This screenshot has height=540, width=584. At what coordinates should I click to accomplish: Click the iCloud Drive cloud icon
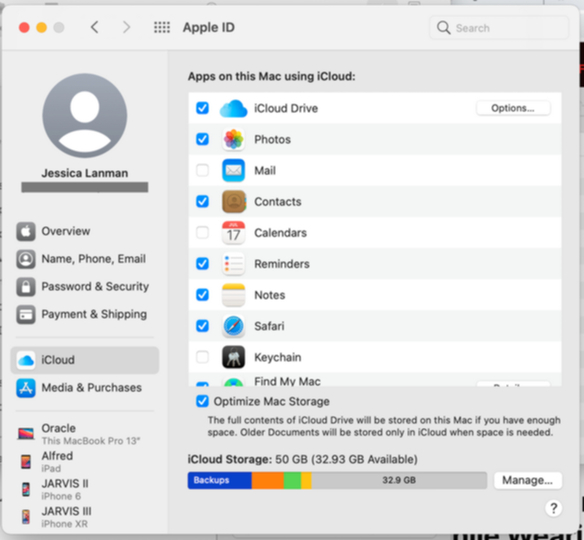click(x=233, y=108)
